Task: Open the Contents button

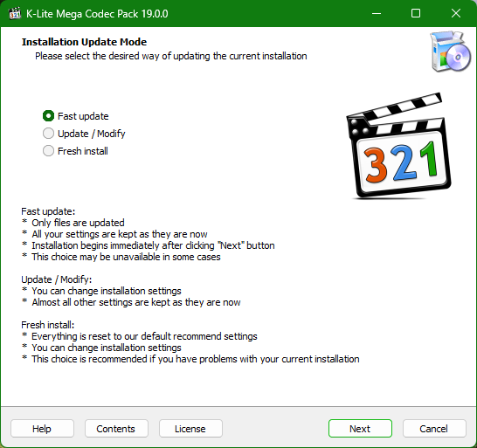Action: (x=116, y=429)
